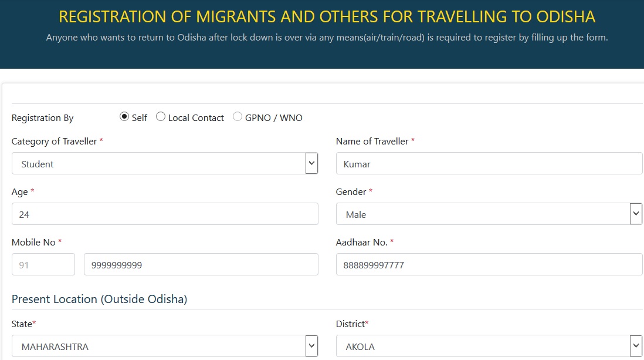Click the country code 91 field
Image resolution: width=644 pixels, height=360 pixels.
click(43, 265)
